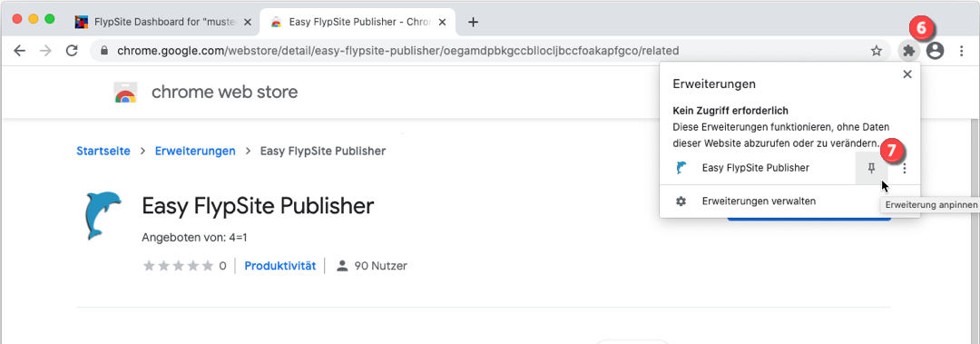Go to Startseite breadcrumb
This screenshot has width=980, height=344.
(x=103, y=151)
